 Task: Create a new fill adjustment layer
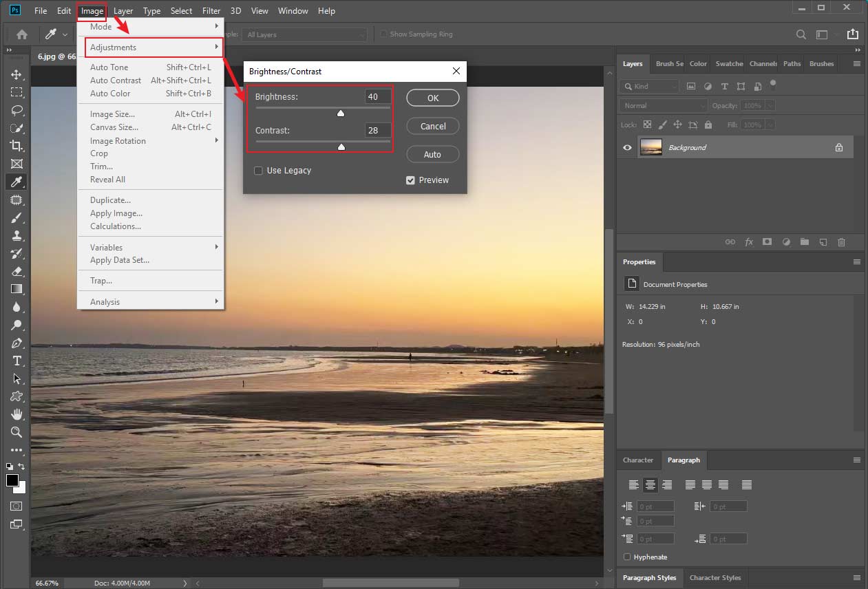785,242
